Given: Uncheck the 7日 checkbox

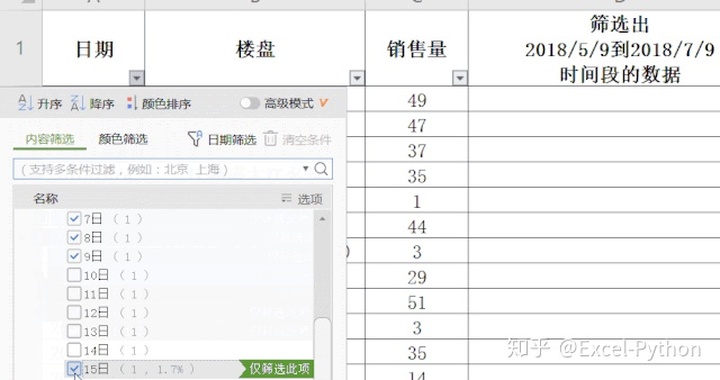Looking at the screenshot, I should [74, 218].
